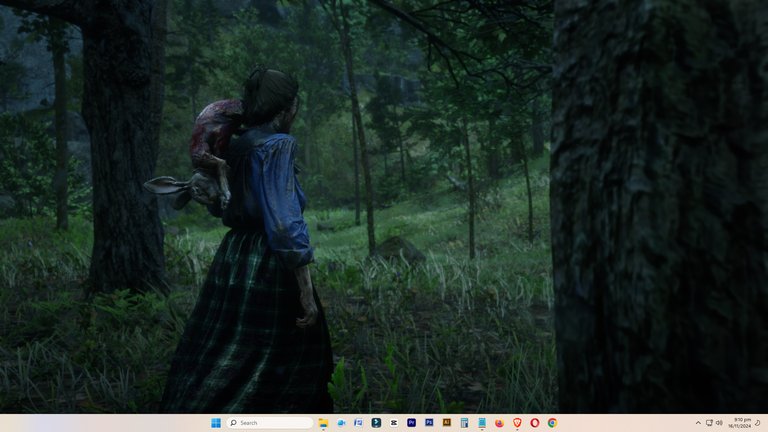
Task: Open File Explorer from the taskbar
Action: tap(323, 423)
